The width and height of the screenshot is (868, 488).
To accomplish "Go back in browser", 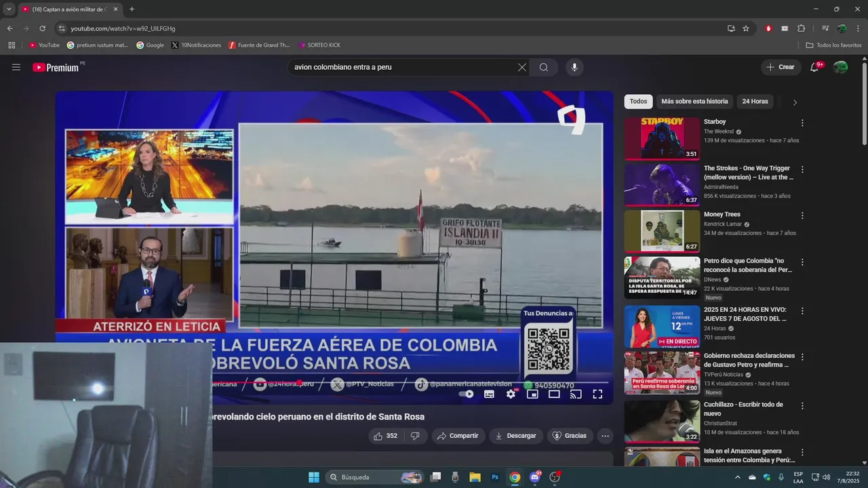I will [x=9, y=28].
